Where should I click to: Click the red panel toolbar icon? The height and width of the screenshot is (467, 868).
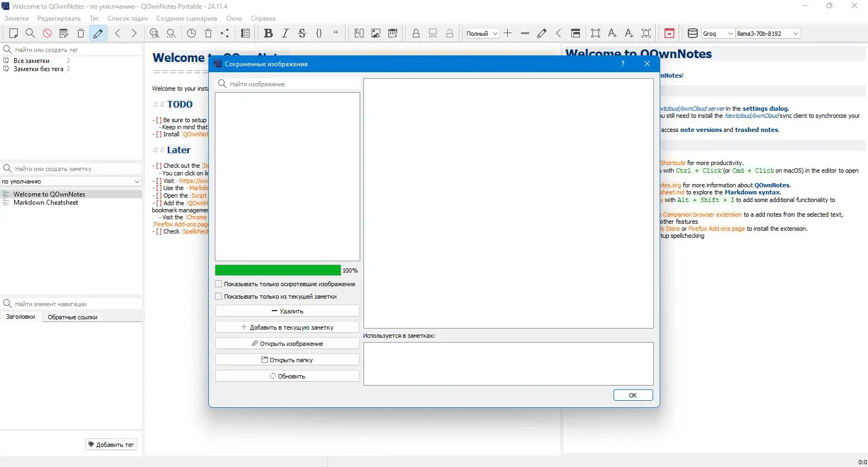click(669, 33)
